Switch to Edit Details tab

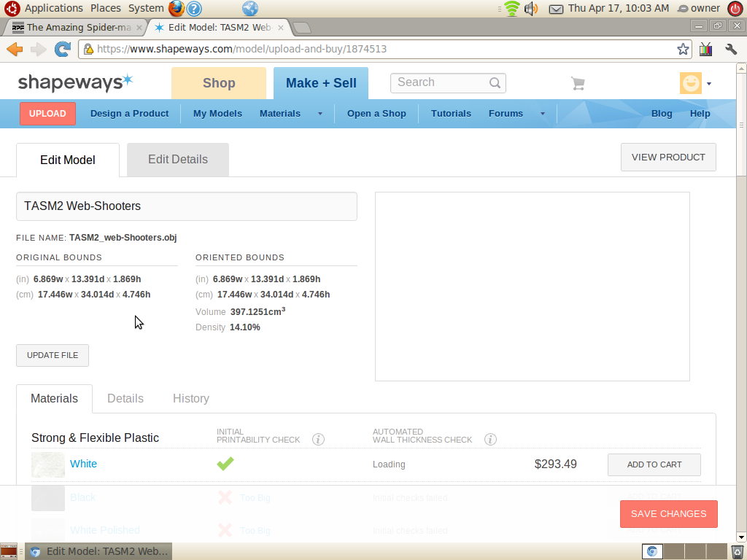point(178,160)
